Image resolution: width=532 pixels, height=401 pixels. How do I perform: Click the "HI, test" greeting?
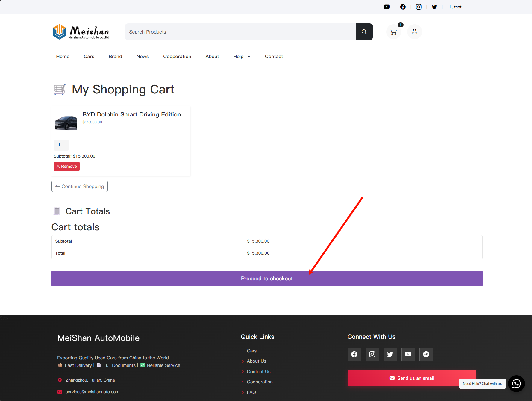pyautogui.click(x=454, y=7)
